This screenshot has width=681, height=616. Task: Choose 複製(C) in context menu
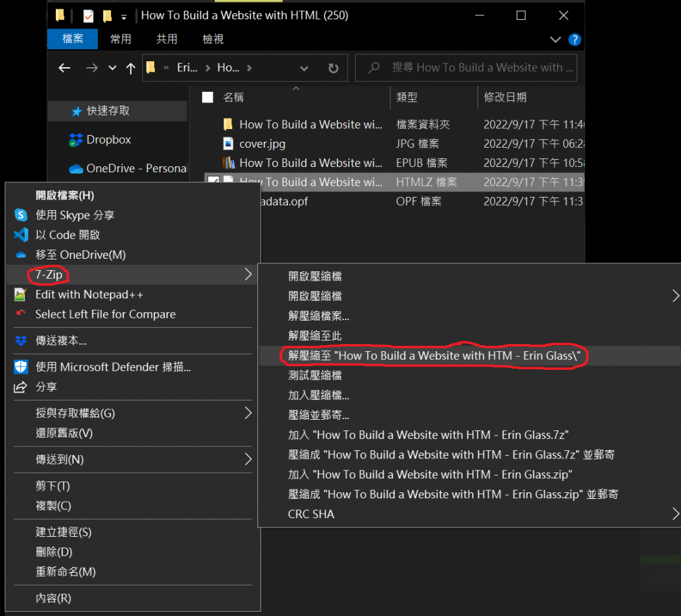tap(133, 506)
